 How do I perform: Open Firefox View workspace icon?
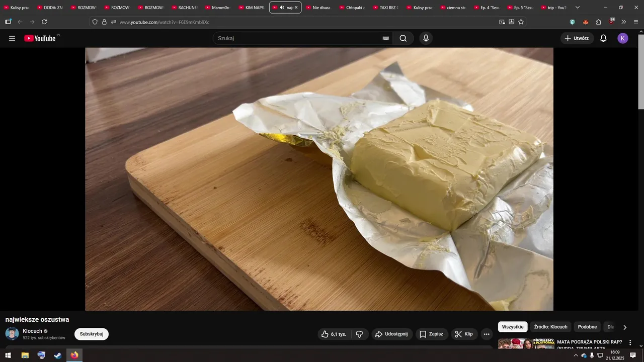coord(8,22)
